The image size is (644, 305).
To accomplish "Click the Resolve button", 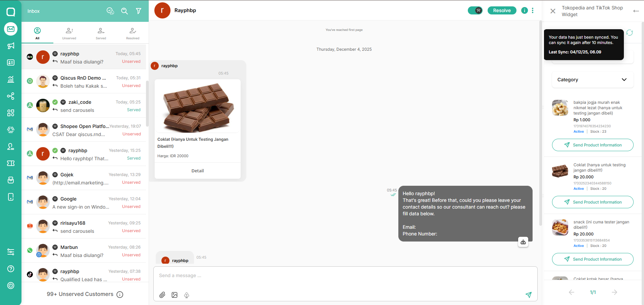I will pos(502,10).
